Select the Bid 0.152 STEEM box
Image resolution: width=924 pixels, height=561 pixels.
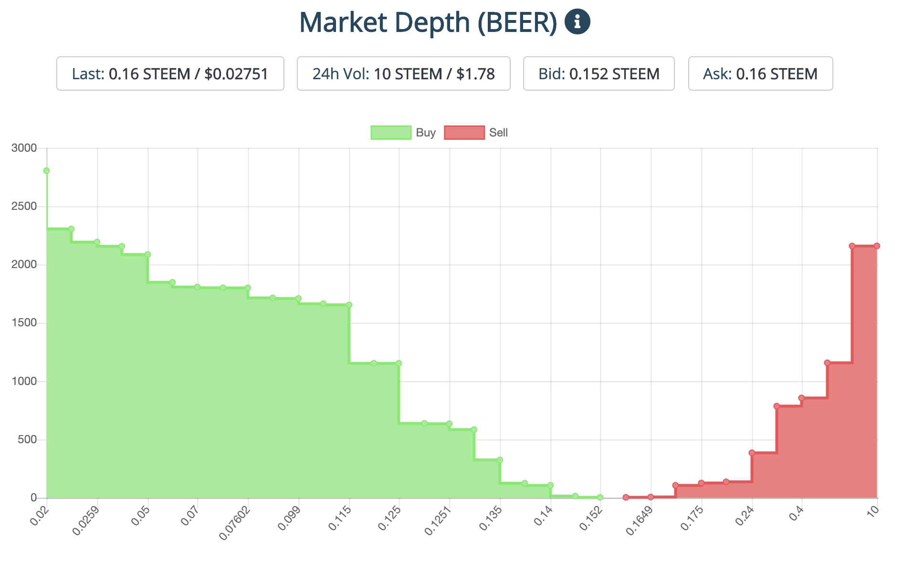coord(598,74)
